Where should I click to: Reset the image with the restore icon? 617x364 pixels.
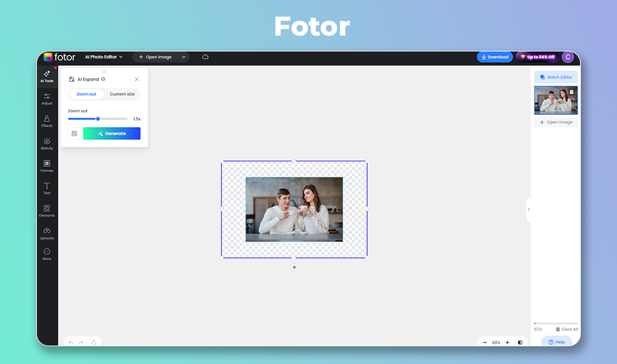tap(94, 342)
